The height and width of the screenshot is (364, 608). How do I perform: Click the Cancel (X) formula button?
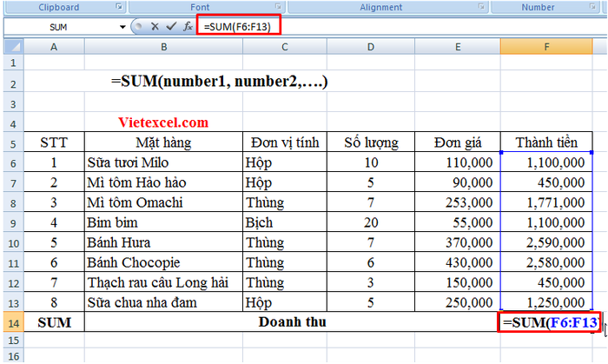coord(155,26)
